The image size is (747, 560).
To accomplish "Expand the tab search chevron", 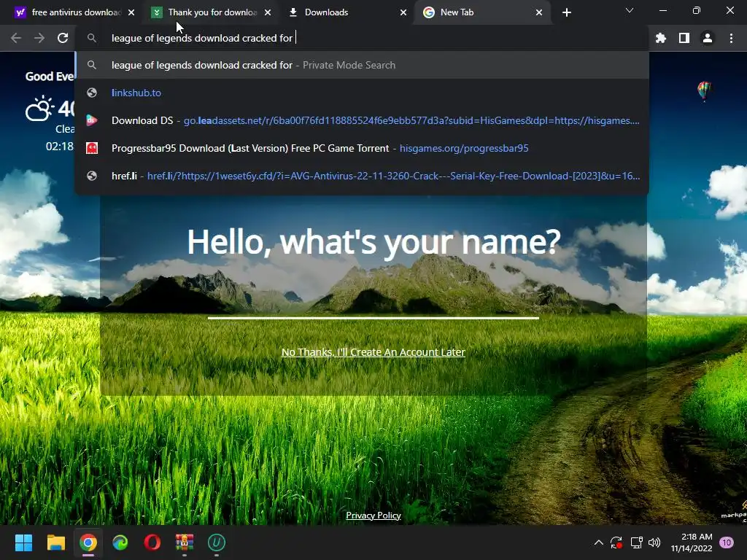I will (x=630, y=10).
